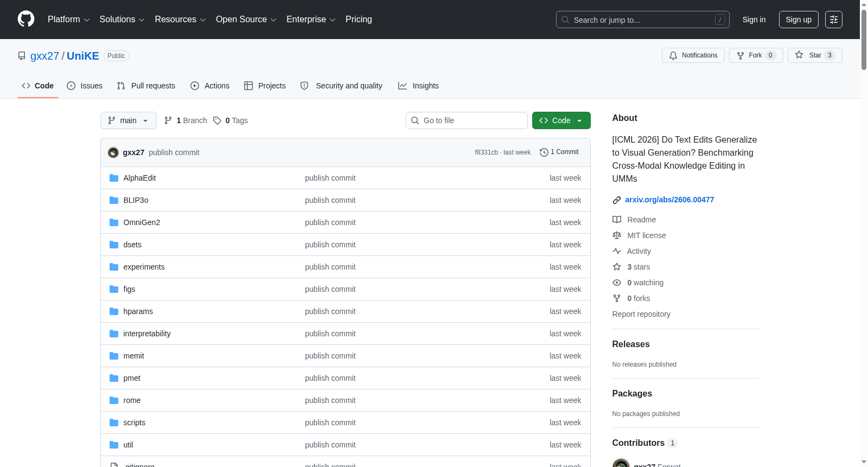Image resolution: width=868 pixels, height=467 pixels.
Task: Click the book icon next to Readme
Action: 617,220
